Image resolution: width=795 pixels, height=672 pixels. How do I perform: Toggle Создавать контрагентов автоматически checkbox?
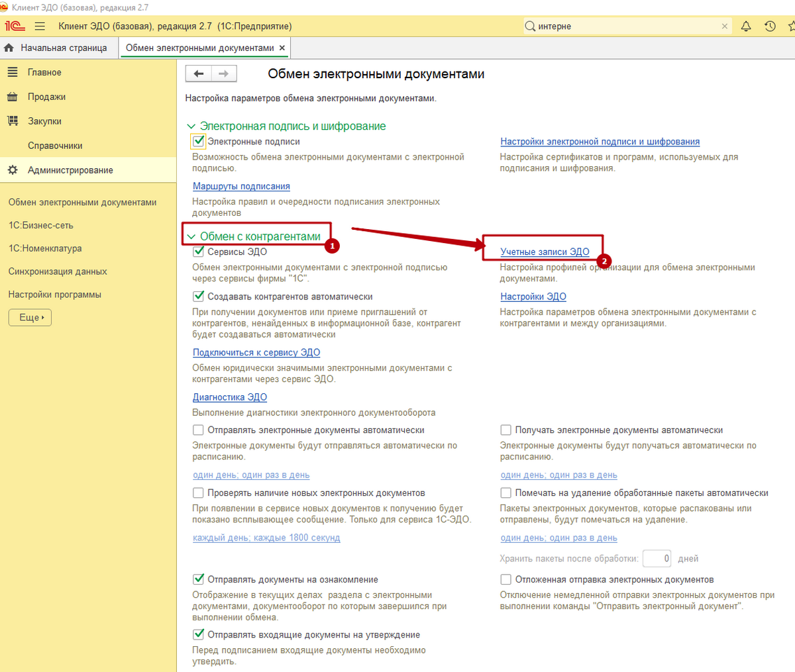198,297
